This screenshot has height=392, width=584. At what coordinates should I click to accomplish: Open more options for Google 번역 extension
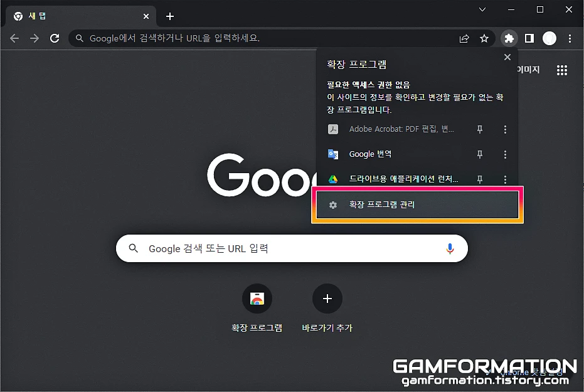tap(505, 154)
